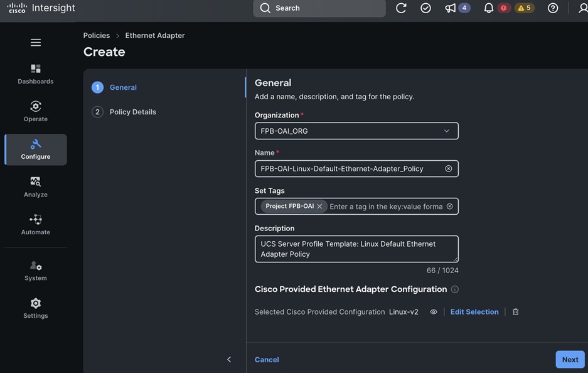Click the red critical alarms badge
Image resolution: width=588 pixels, height=373 pixels.
504,8
